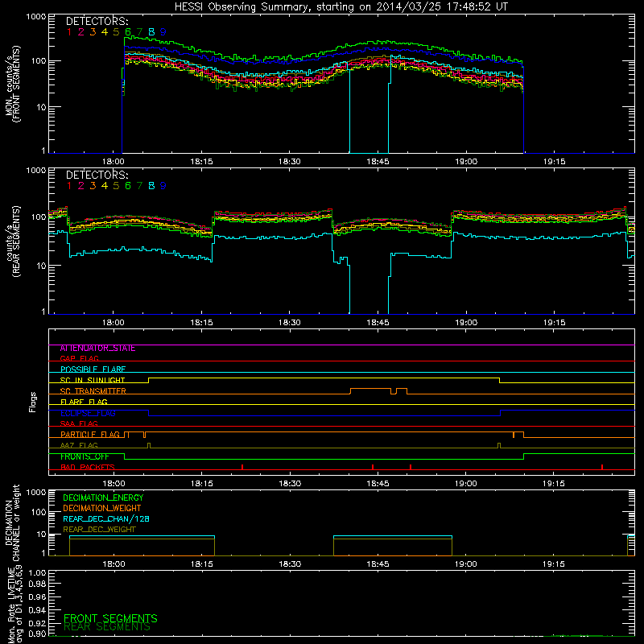644x644 pixels.
Task: Click the ATTENUATOR_STATE flag label
Action: [97, 349]
